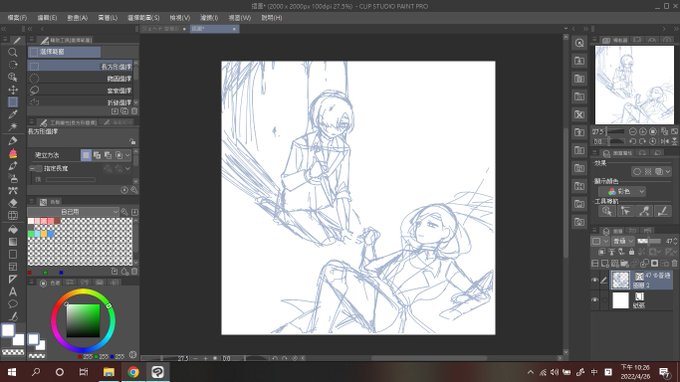Viewport: 680px width, 382px height.
Task: Open Chrome from the taskbar
Action: point(133,372)
